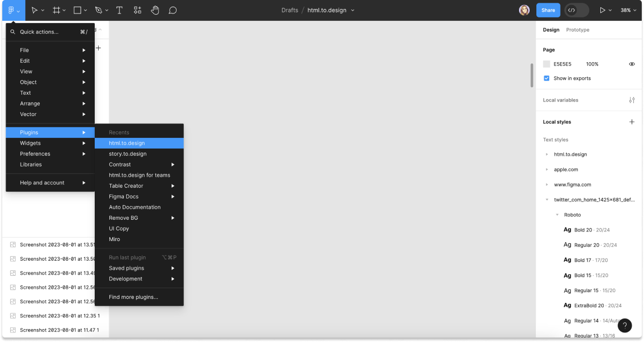Open Table Creator plugin submenu
This screenshot has width=644, height=342.
pos(139,186)
